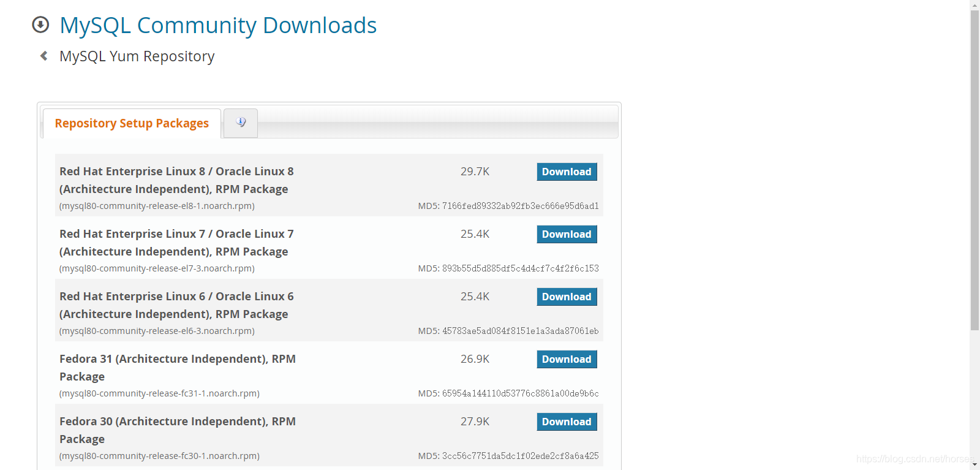Click the MD5 hash 3cc56c7751da5dc1f02ede2cf8a6a425
This screenshot has width=980, height=470.
[x=521, y=456]
